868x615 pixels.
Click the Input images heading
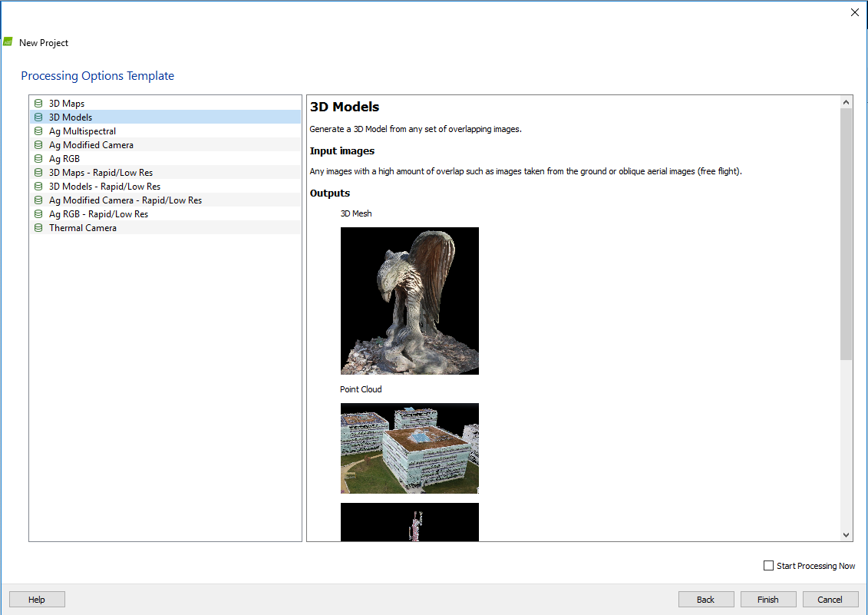pyautogui.click(x=342, y=151)
